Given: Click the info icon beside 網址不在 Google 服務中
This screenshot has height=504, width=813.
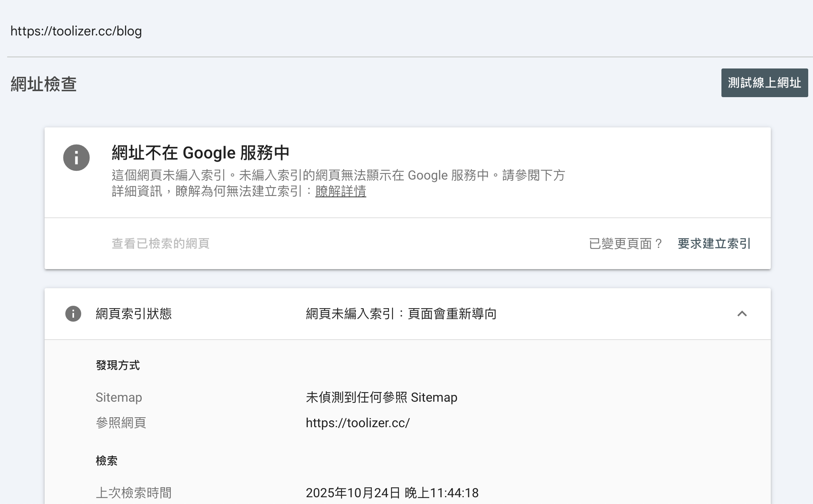Looking at the screenshot, I should [x=76, y=158].
